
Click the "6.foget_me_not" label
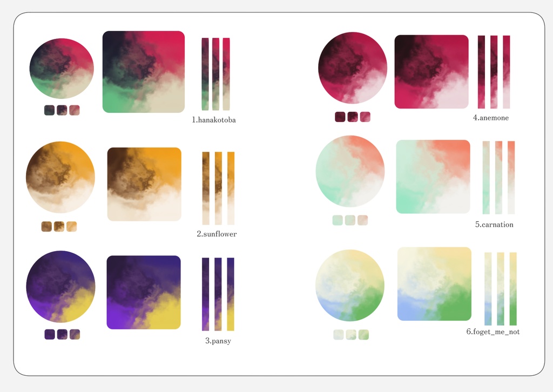tap(493, 332)
